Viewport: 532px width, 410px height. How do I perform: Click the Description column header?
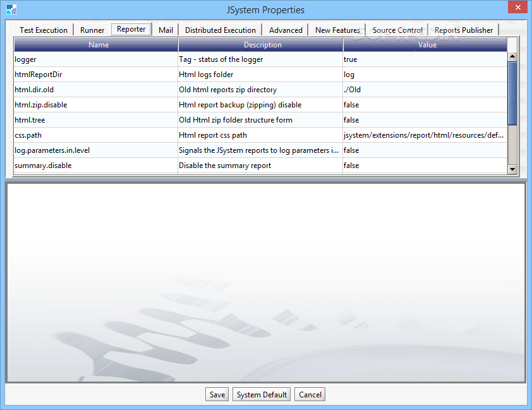(260, 45)
